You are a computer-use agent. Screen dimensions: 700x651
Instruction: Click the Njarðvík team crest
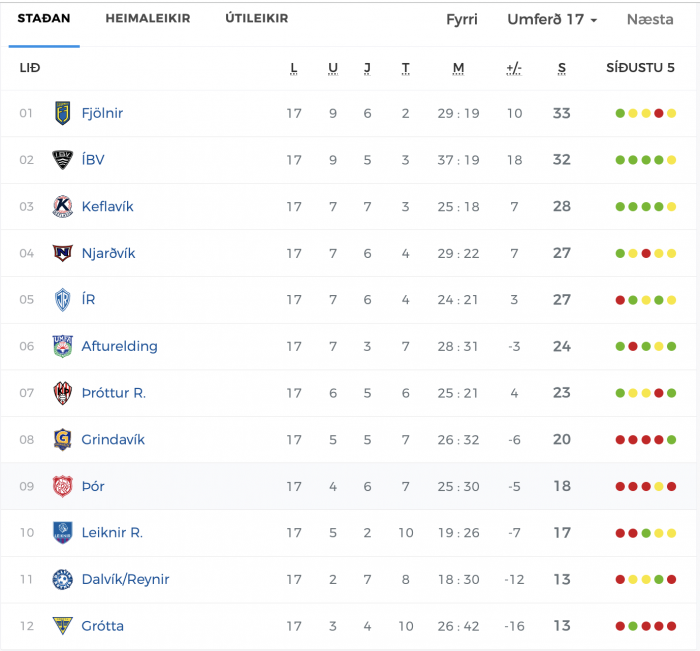pyautogui.click(x=62, y=253)
